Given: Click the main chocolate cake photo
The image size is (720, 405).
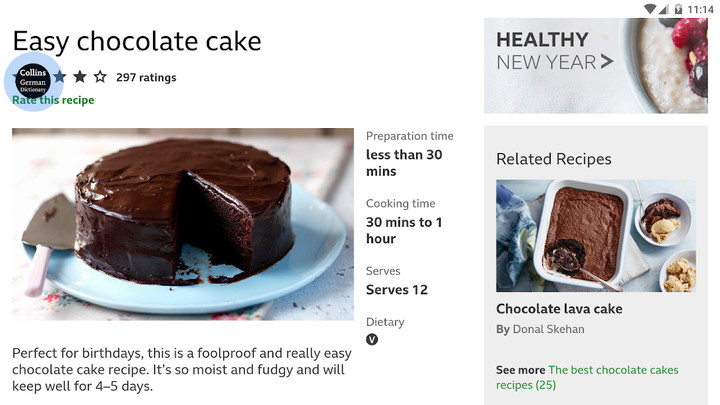Looking at the screenshot, I should [x=183, y=224].
